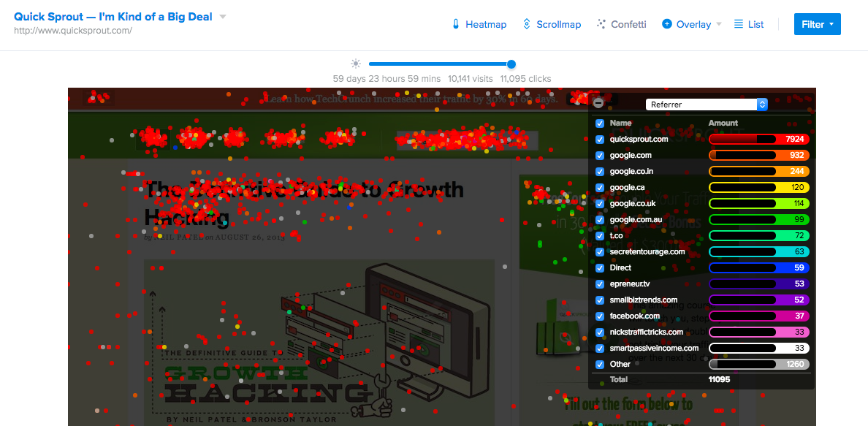The width and height of the screenshot is (868, 426).
Task: Uncheck the secretentourage.com checkbox
Action: click(x=600, y=251)
